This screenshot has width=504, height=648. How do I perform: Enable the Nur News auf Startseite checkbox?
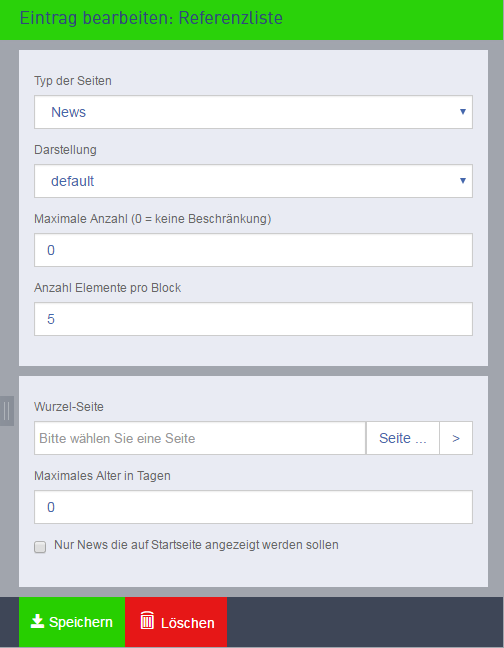(x=40, y=547)
